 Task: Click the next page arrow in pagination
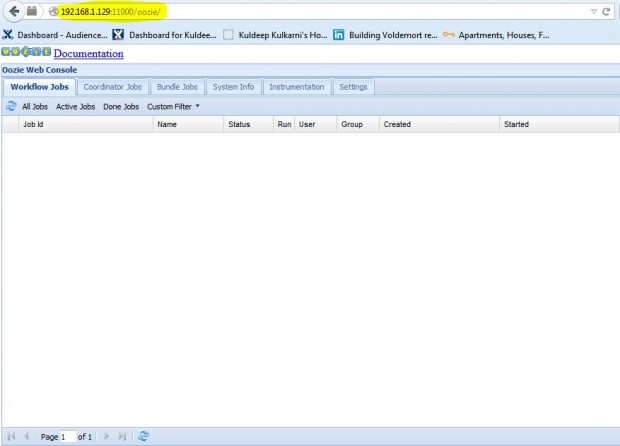tap(106, 437)
